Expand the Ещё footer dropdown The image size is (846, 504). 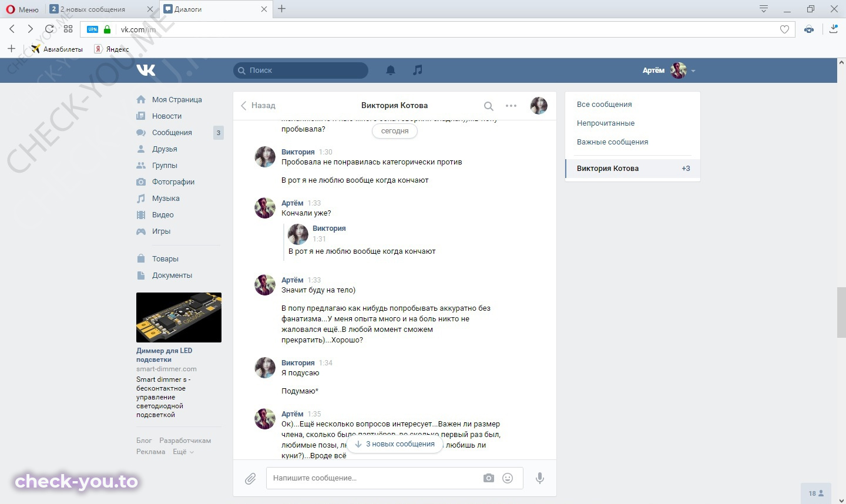[x=183, y=452]
